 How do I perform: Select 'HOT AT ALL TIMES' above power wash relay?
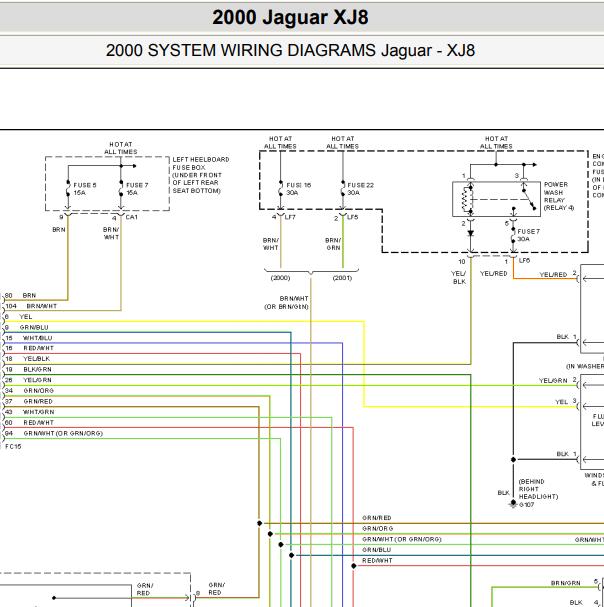tap(496, 142)
